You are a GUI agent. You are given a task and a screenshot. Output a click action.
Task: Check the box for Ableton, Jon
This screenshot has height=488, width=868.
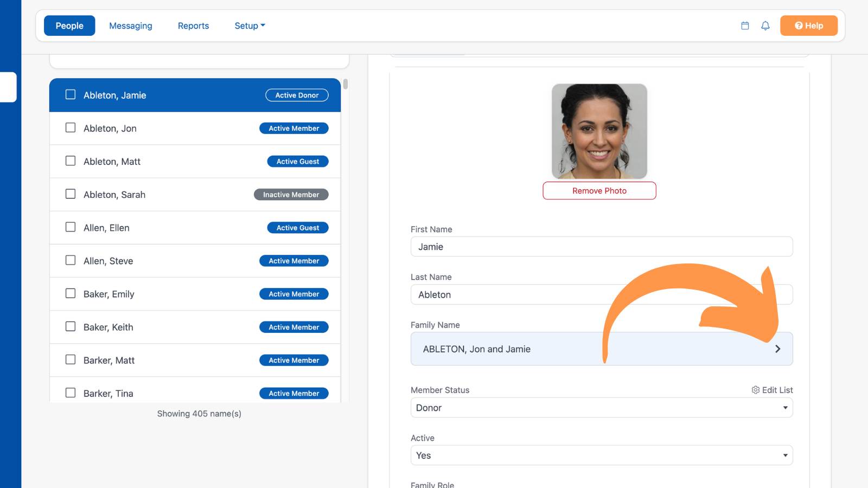pyautogui.click(x=71, y=128)
